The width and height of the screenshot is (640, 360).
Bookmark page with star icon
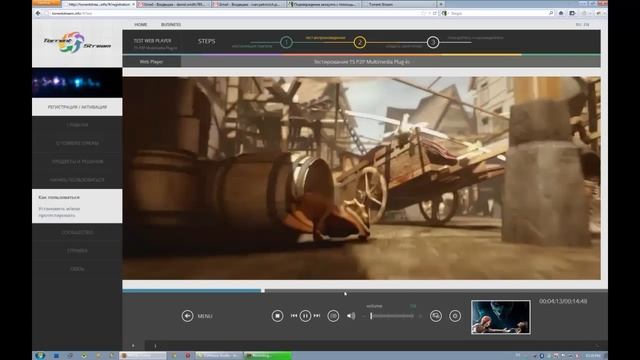tap(423, 13)
